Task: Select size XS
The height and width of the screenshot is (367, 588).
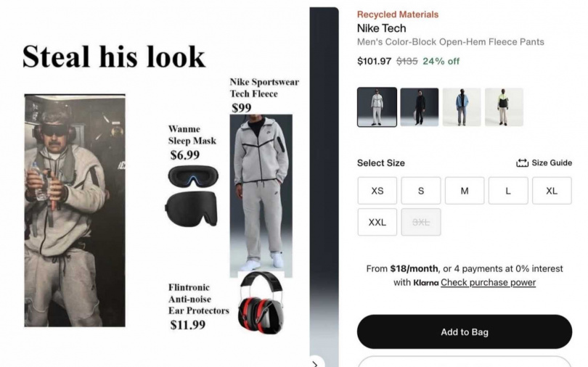Action: 377,191
